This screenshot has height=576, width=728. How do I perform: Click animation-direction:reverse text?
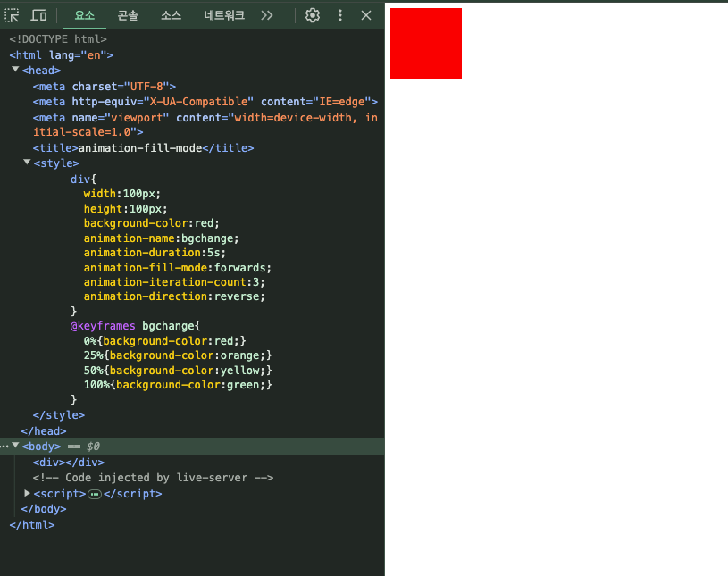pyautogui.click(x=174, y=296)
